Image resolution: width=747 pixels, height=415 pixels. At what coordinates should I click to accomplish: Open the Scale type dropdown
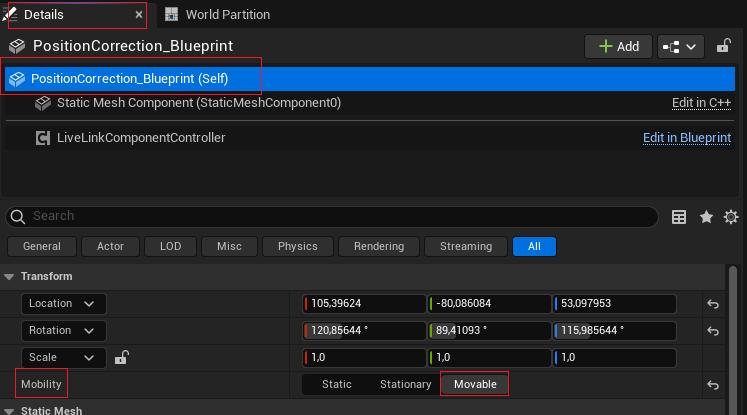tap(63, 358)
